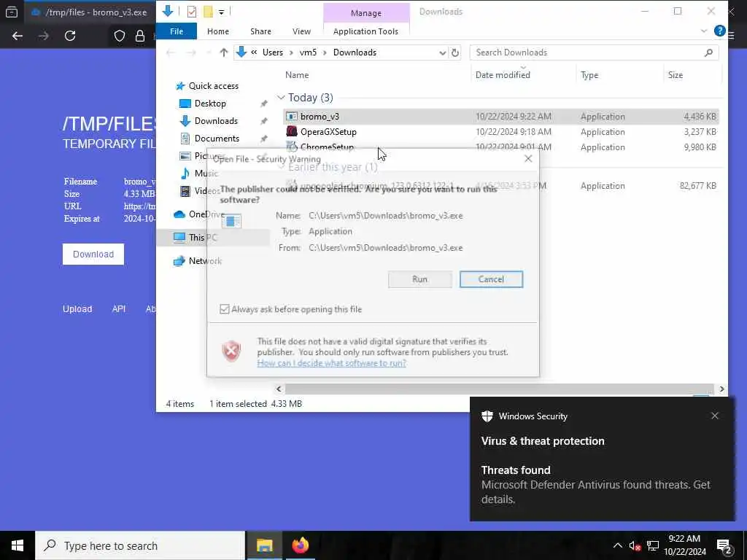Open 'How can I decide what software to run?' link
747x560 pixels.
click(x=332, y=363)
